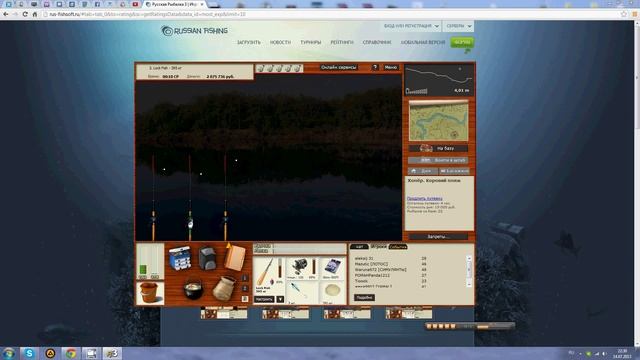Switch to the Чат tab
The image size is (640, 360).
coord(359,247)
